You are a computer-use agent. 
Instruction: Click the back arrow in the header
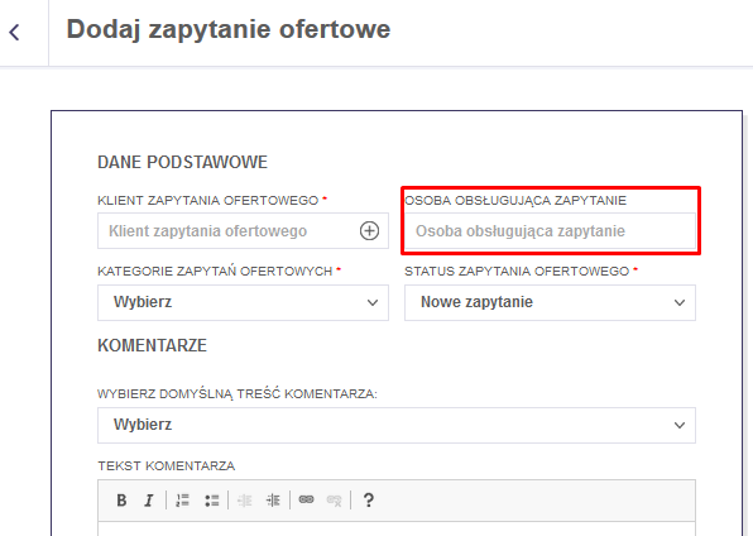point(14,32)
